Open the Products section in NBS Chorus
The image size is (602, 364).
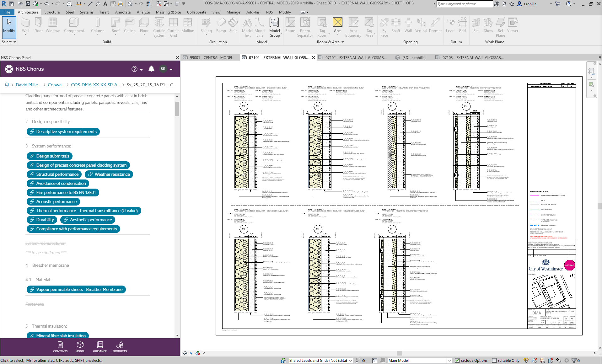click(120, 347)
